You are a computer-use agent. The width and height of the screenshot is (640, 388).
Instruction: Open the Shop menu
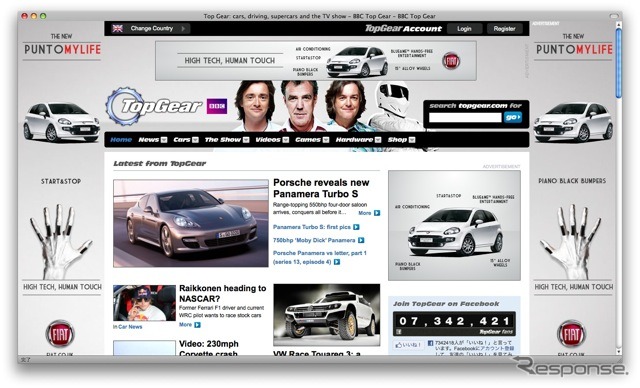[x=397, y=140]
